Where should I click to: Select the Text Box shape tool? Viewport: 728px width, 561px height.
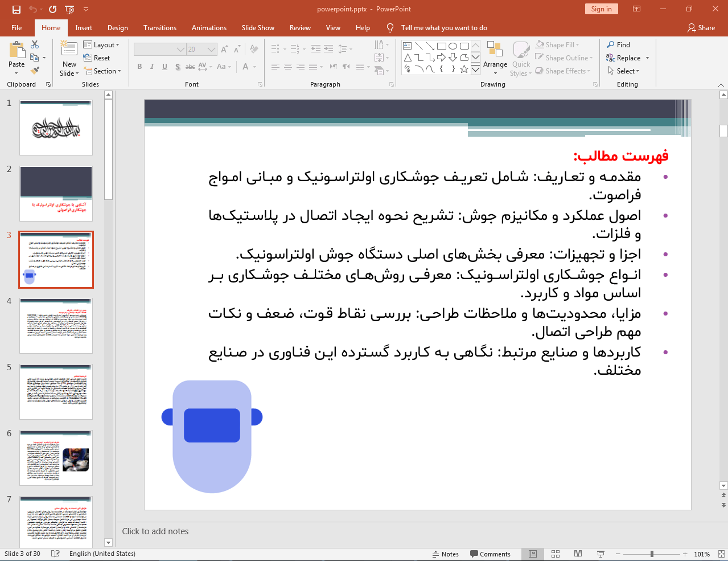point(407,45)
